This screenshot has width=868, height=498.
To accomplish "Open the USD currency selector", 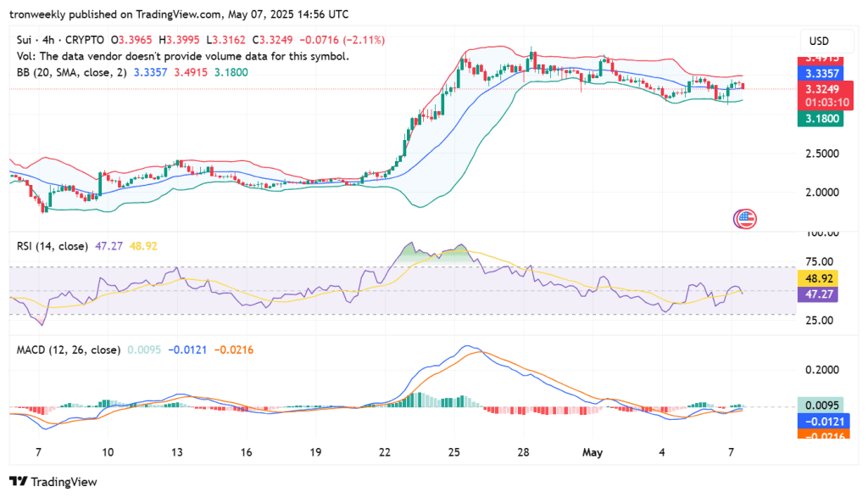I will (826, 41).
